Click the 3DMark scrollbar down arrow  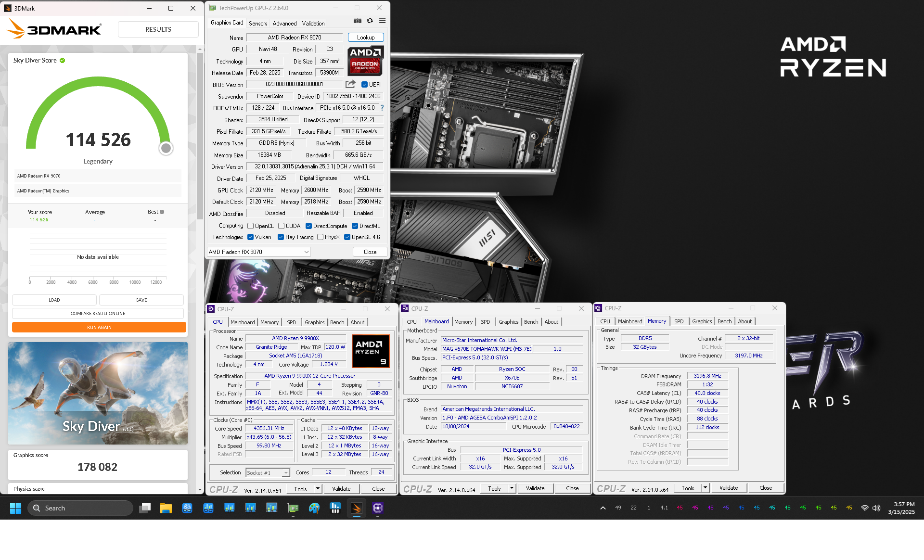pyautogui.click(x=200, y=490)
